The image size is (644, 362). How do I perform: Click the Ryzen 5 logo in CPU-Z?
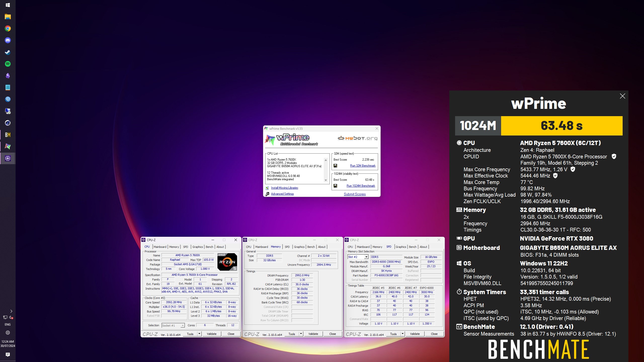click(227, 262)
